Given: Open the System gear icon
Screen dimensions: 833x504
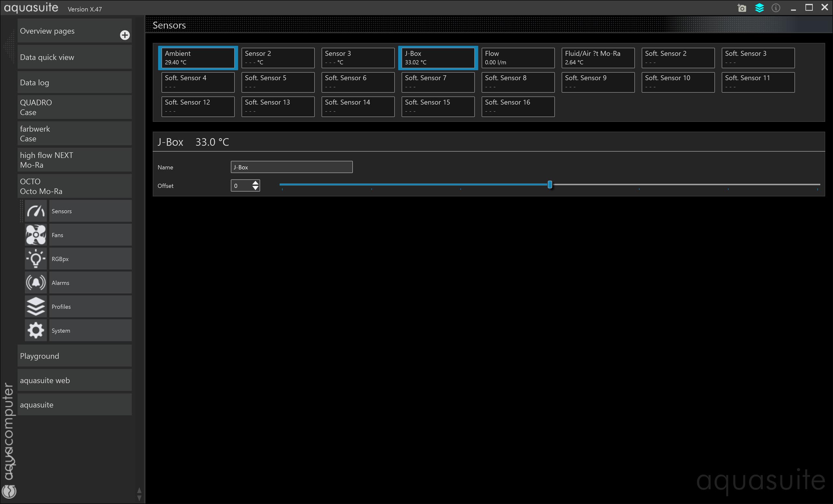Looking at the screenshot, I should pyautogui.click(x=35, y=330).
